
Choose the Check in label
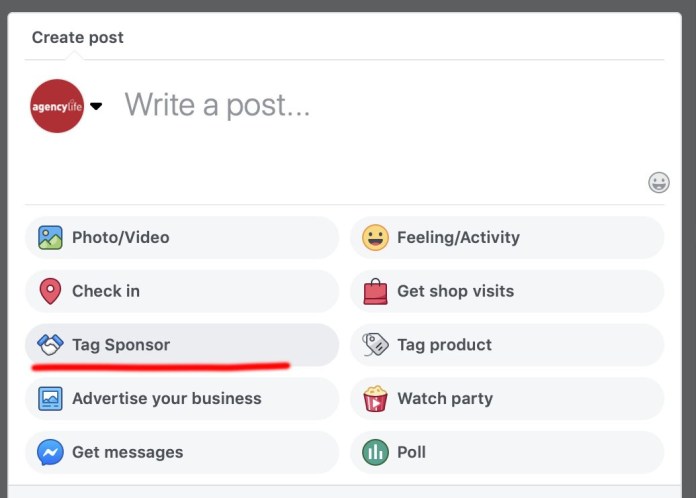coord(106,291)
